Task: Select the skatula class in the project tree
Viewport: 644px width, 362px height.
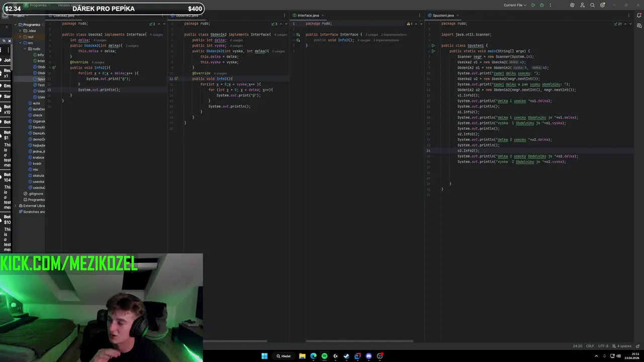Action: (38, 175)
